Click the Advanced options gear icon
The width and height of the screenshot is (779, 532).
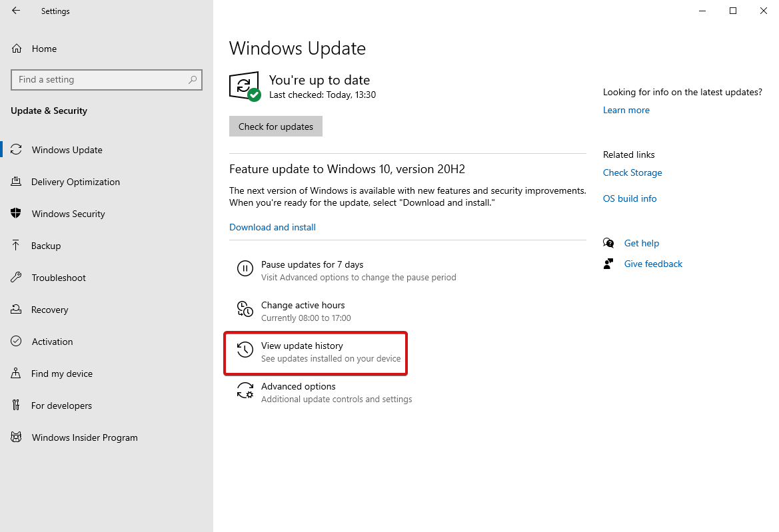[x=245, y=390]
